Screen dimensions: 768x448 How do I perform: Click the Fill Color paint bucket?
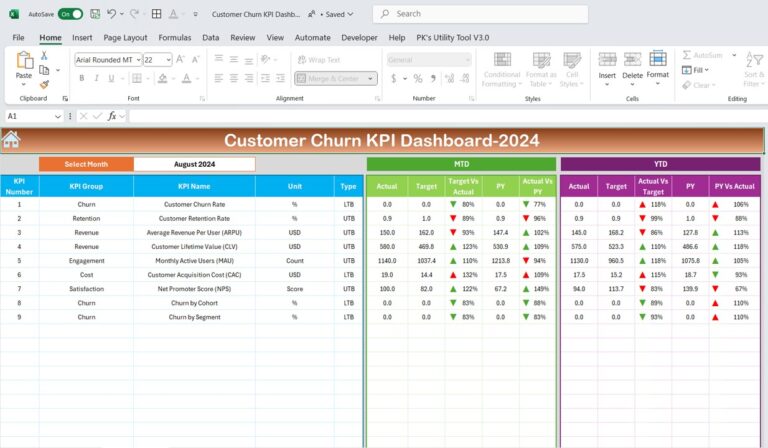pyautogui.click(x=163, y=78)
